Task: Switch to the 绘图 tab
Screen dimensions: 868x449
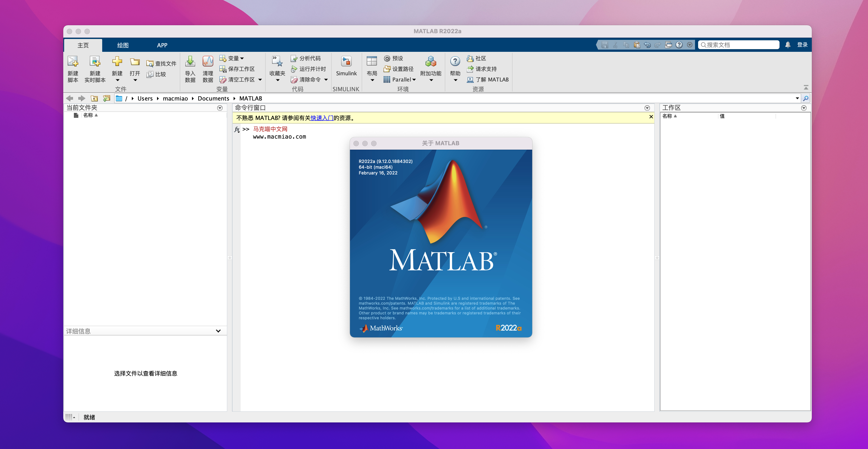Action: coord(123,45)
